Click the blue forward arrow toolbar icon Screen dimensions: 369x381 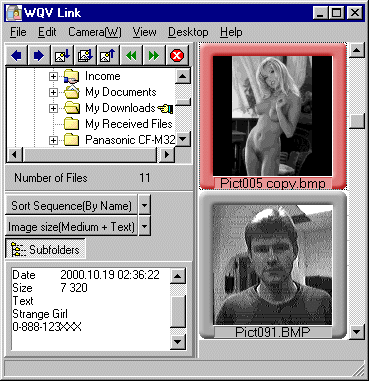(x=39, y=55)
